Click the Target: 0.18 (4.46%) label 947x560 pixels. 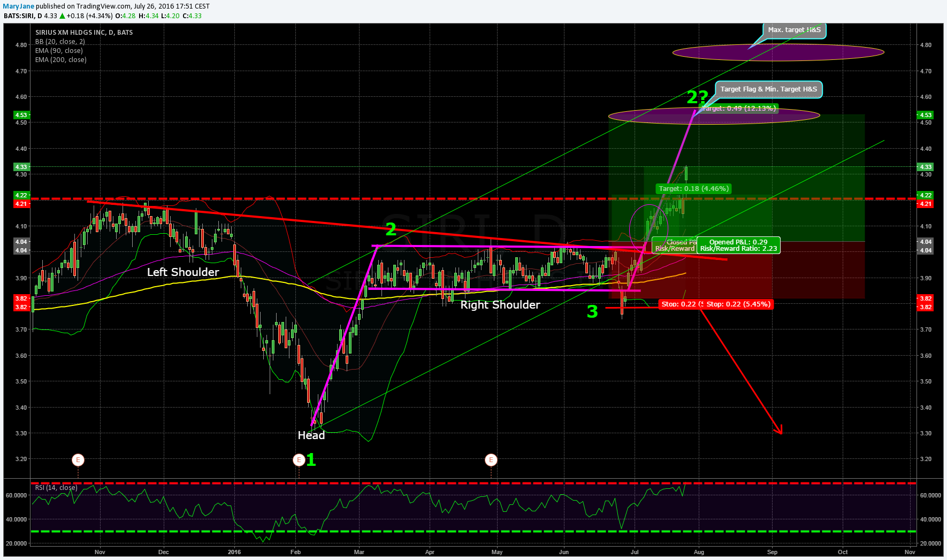693,189
